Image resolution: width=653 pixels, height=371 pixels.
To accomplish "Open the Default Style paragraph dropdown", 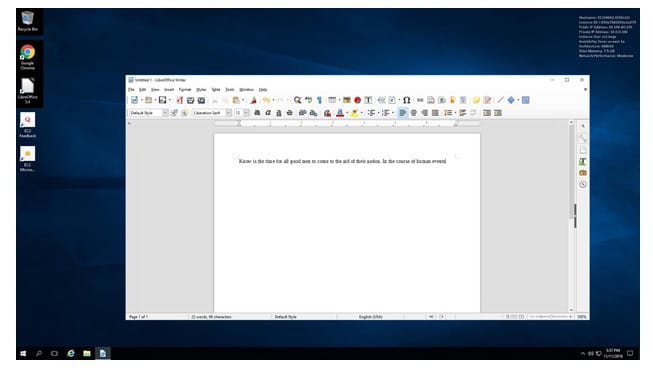I will pyautogui.click(x=165, y=113).
